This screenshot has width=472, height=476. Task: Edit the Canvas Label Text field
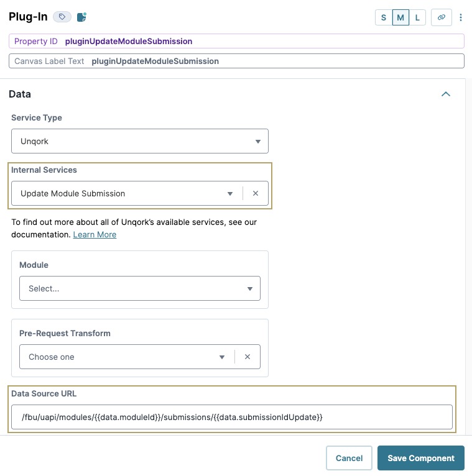(x=236, y=61)
